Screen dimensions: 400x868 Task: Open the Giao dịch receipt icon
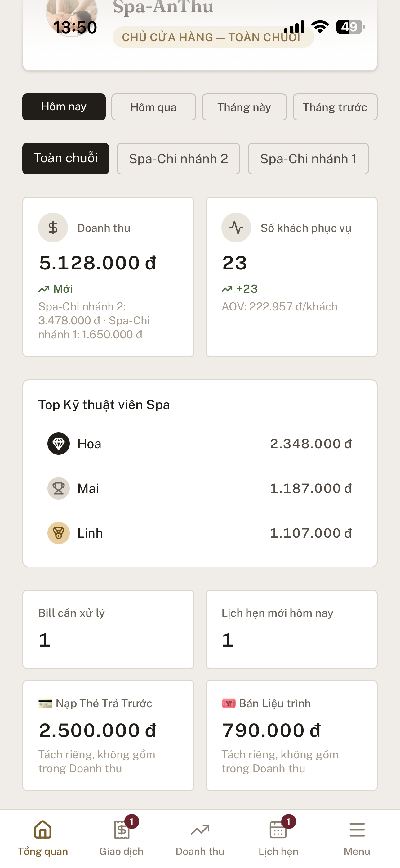coord(122,830)
